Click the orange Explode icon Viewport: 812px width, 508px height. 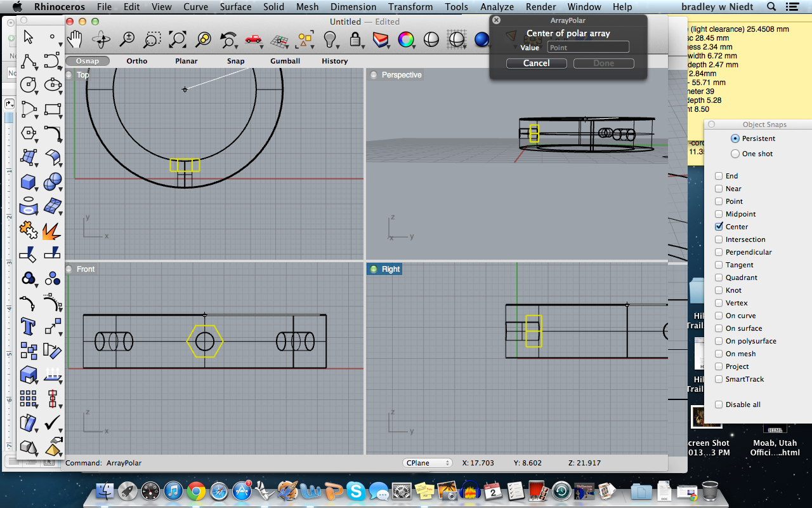coord(52,230)
